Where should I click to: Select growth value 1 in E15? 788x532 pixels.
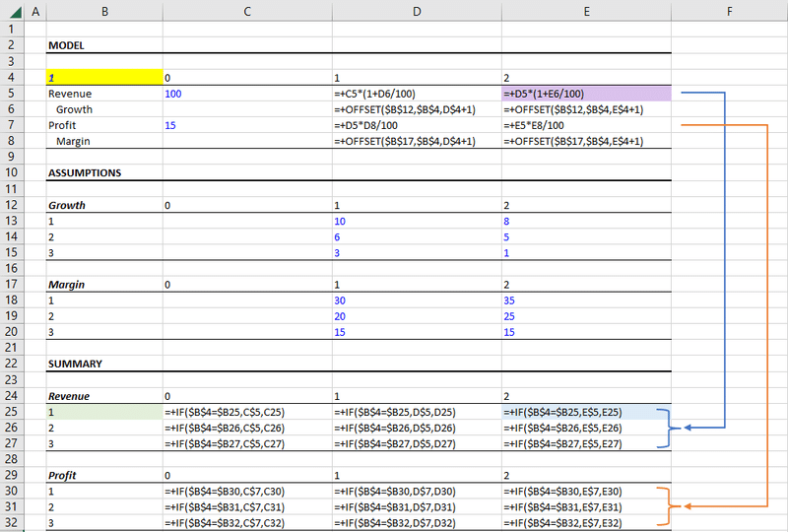coord(506,253)
